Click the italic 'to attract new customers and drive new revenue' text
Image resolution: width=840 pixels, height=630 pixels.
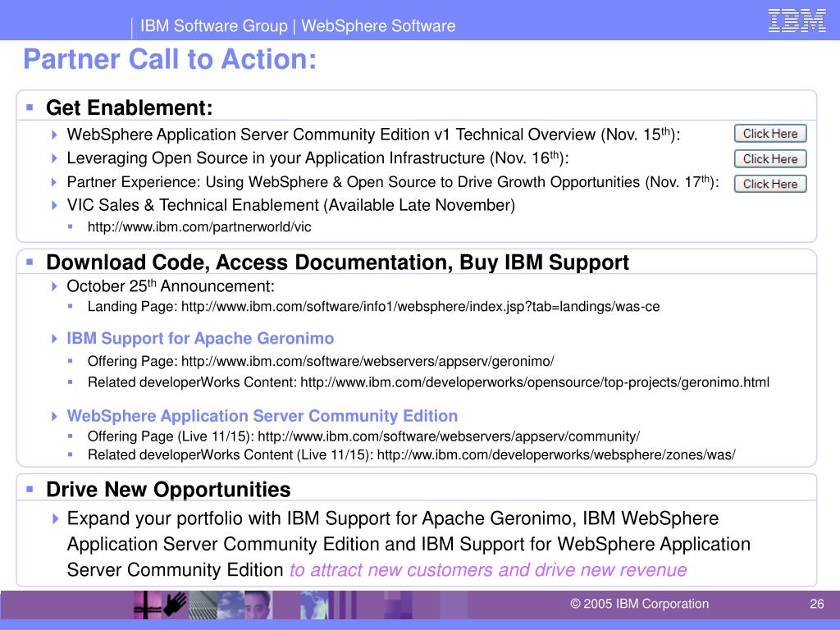488,569
